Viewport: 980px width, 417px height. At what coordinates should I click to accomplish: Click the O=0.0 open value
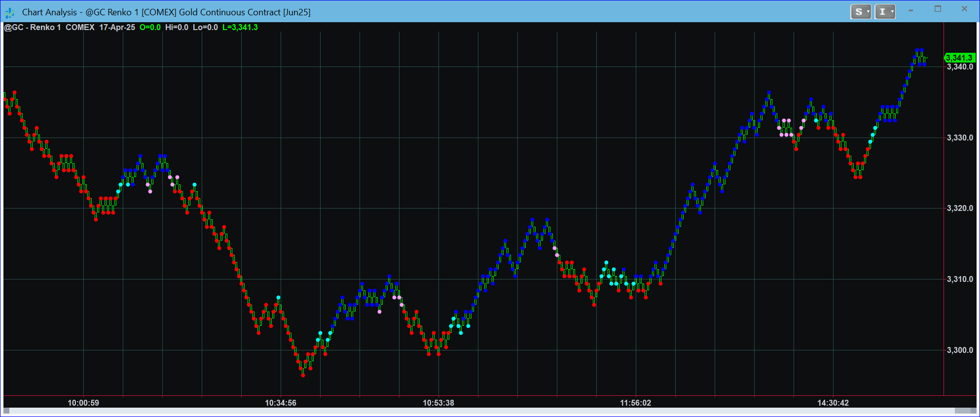[x=150, y=28]
